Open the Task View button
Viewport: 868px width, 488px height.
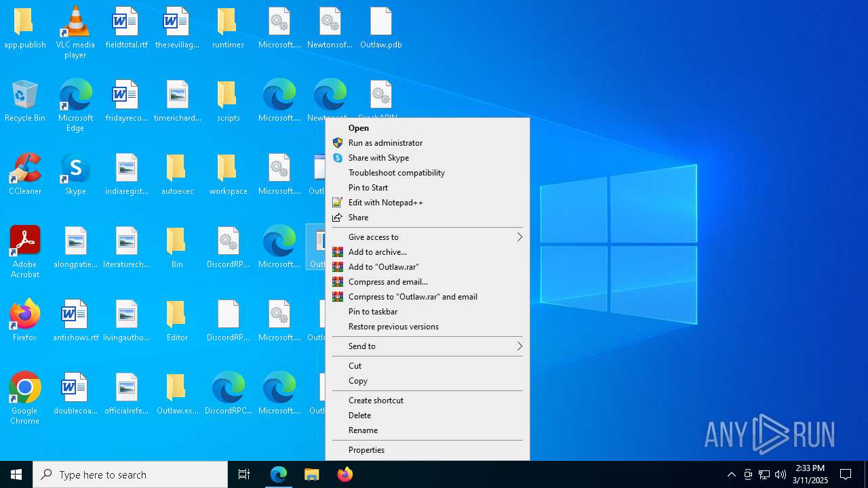(244, 474)
